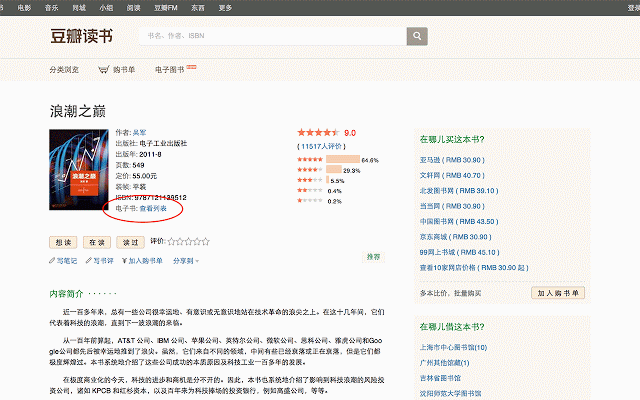The height and width of the screenshot is (400, 640).
Task: Click the five-star 64.6% rating bar
Action: click(343, 159)
